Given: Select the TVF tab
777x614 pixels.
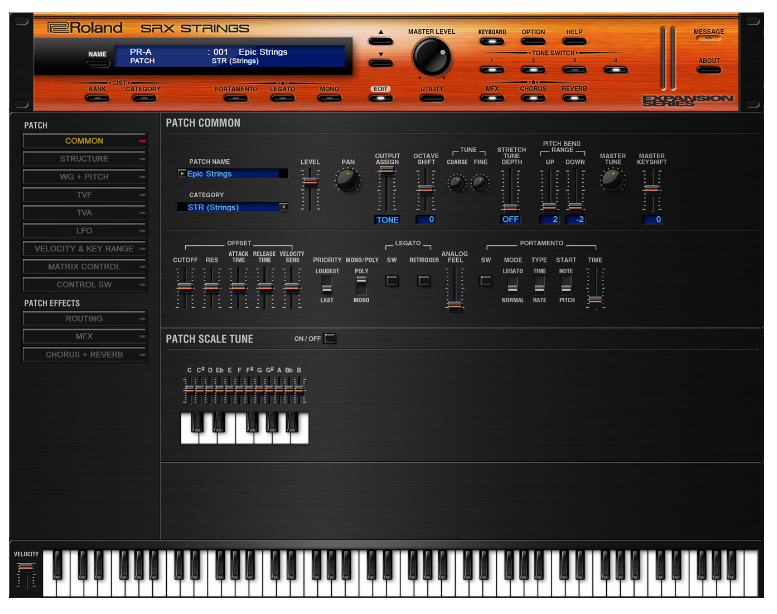Looking at the screenshot, I should click(85, 195).
